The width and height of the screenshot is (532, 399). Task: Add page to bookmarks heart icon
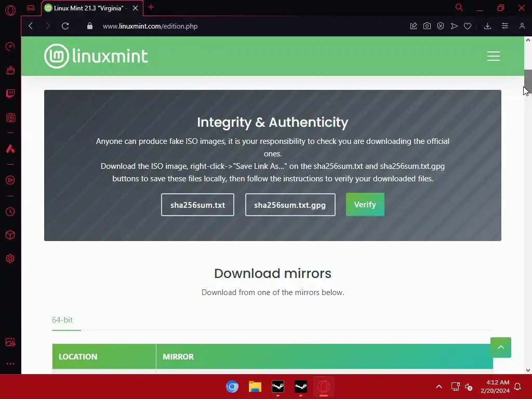point(468,26)
